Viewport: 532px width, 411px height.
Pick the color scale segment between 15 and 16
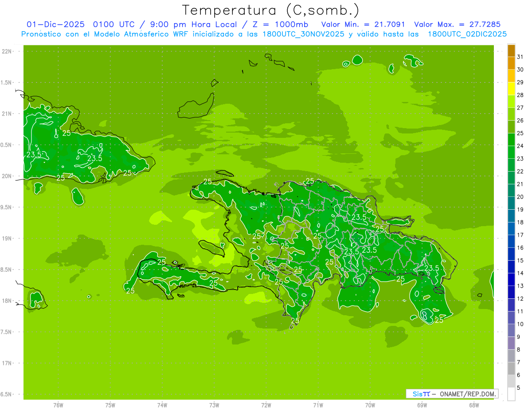511,254
